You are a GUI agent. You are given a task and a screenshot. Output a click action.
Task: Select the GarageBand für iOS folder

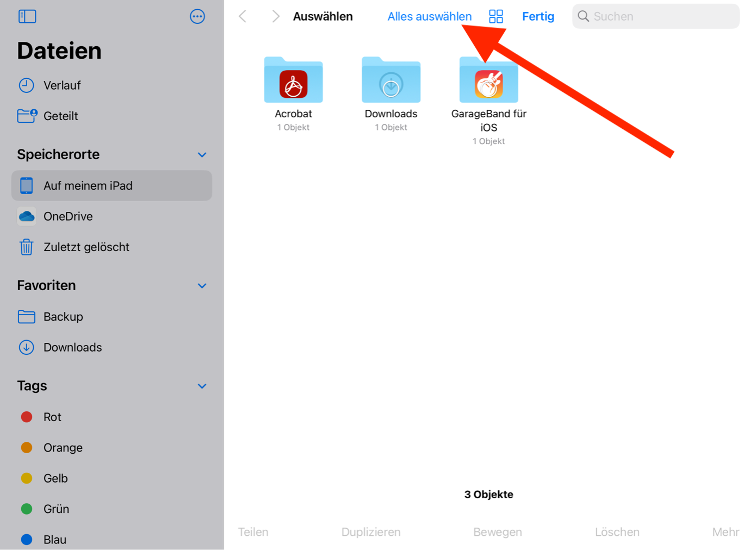pyautogui.click(x=488, y=80)
